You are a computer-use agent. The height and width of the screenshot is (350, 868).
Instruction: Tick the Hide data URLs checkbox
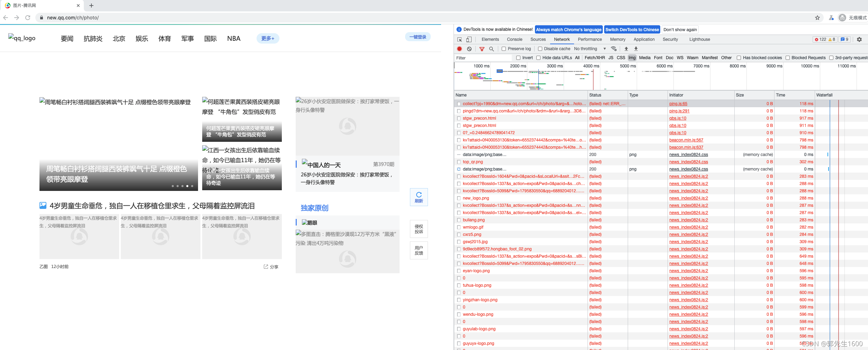[x=538, y=58]
